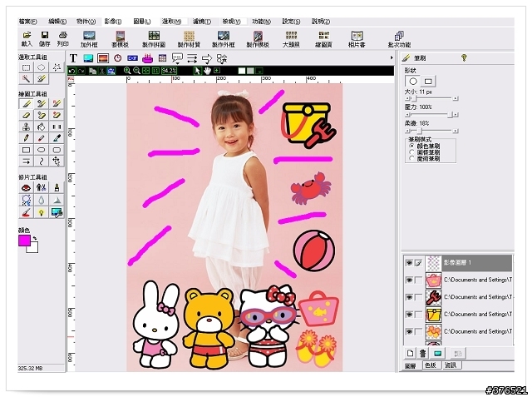Select the arrow pointer tool
Viewport: 532px width, 397px height.
(198, 71)
